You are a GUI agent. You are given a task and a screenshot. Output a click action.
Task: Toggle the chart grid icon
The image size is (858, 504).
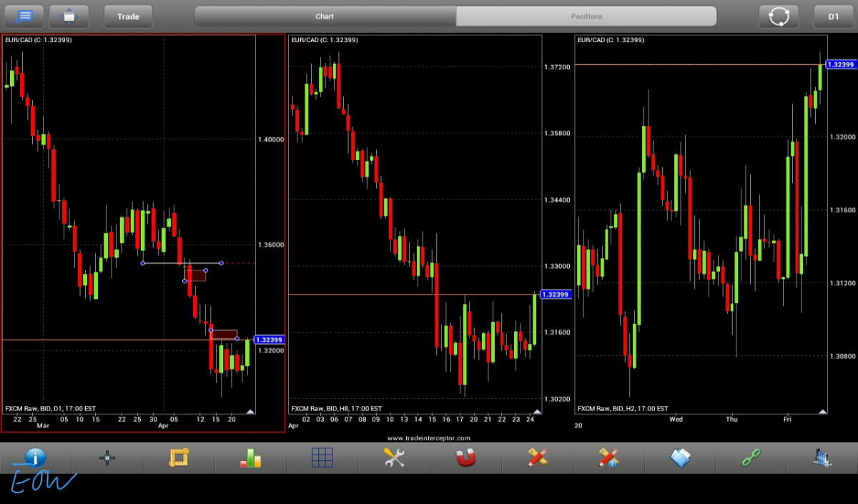click(322, 458)
